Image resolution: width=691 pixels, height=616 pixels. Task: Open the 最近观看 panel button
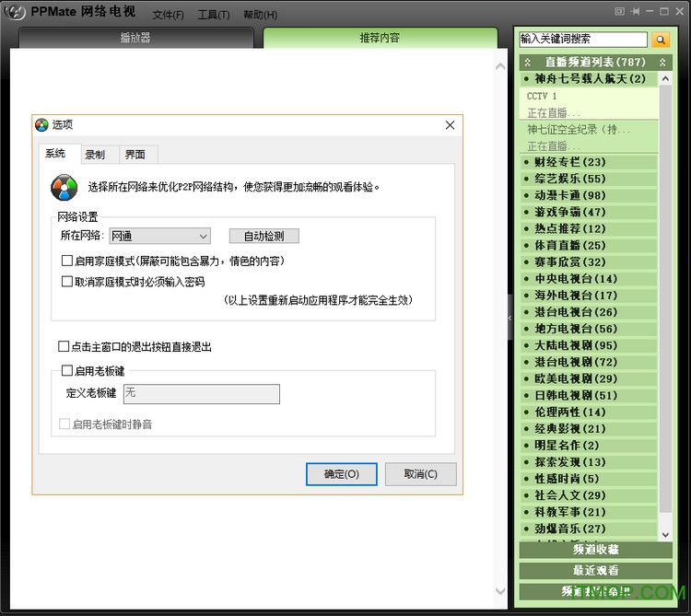(596, 571)
